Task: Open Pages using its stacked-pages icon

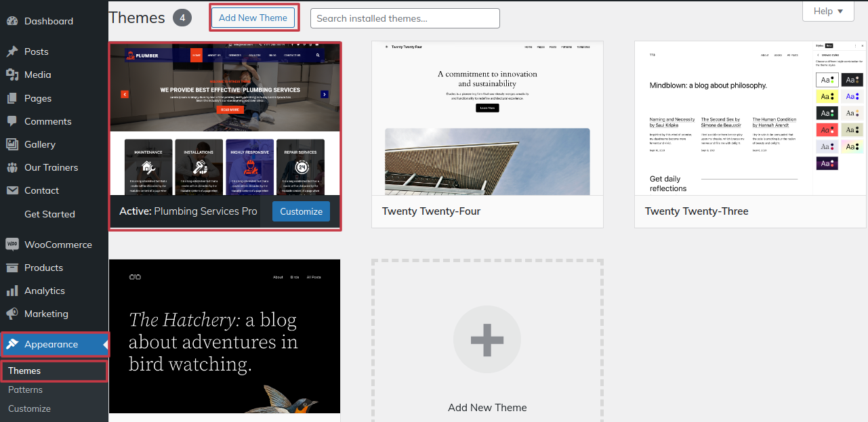Action: pos(12,98)
